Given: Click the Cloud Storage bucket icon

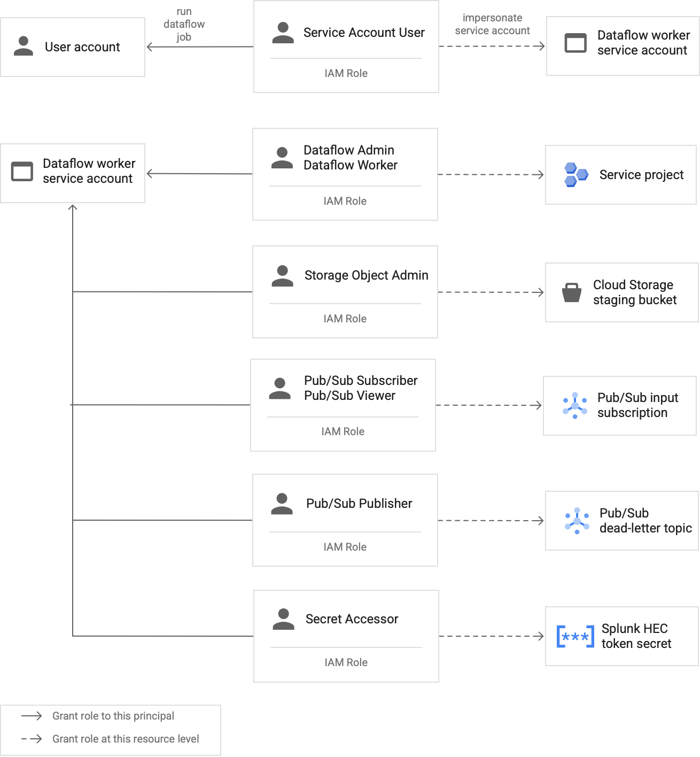Looking at the screenshot, I should (571, 292).
